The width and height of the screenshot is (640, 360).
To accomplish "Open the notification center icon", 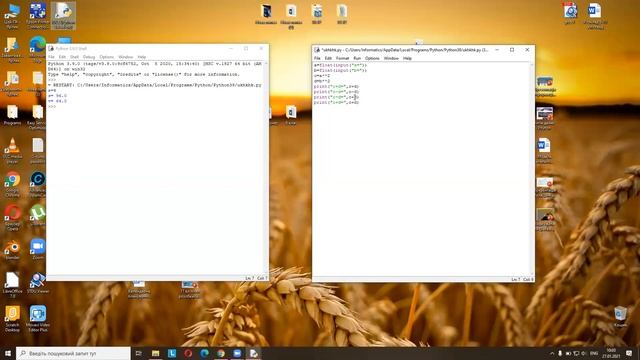I will 629,353.
